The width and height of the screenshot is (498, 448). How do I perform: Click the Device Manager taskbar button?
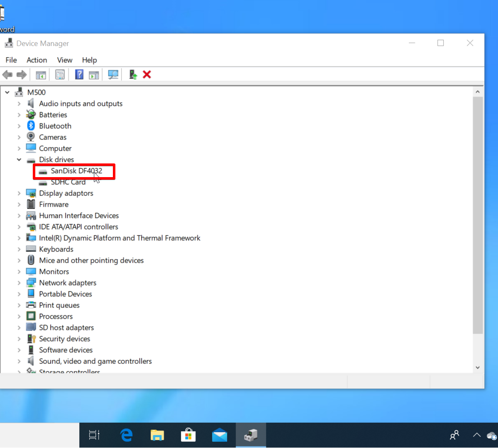click(251, 435)
